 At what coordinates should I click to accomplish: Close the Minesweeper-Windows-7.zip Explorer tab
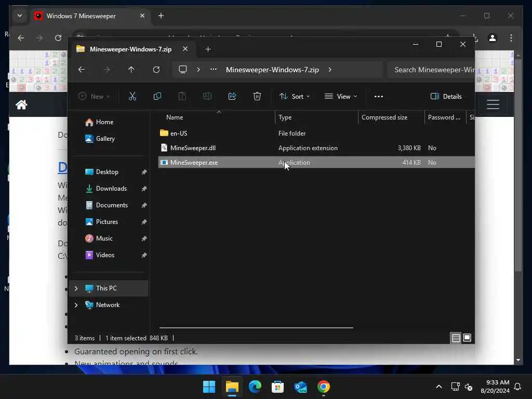click(185, 49)
